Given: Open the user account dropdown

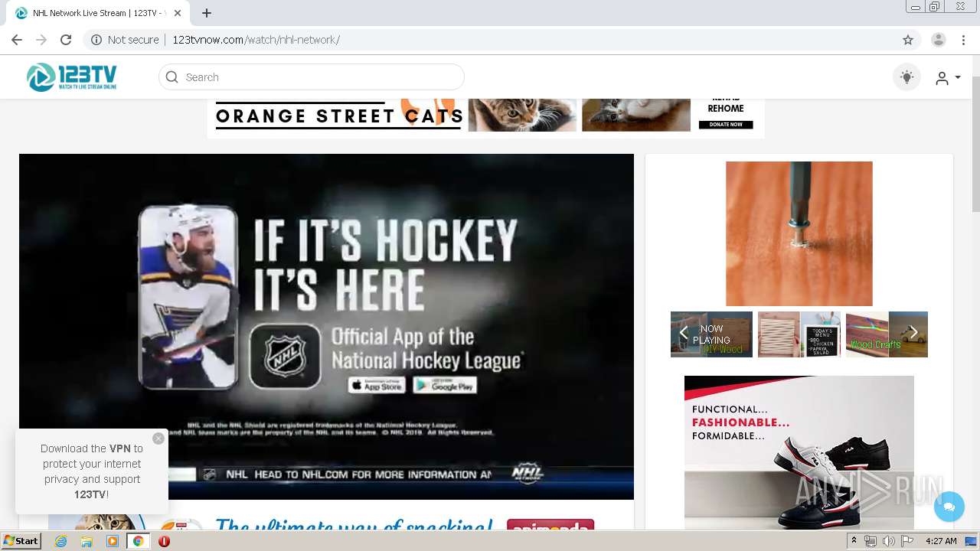Looking at the screenshot, I should 948,77.
